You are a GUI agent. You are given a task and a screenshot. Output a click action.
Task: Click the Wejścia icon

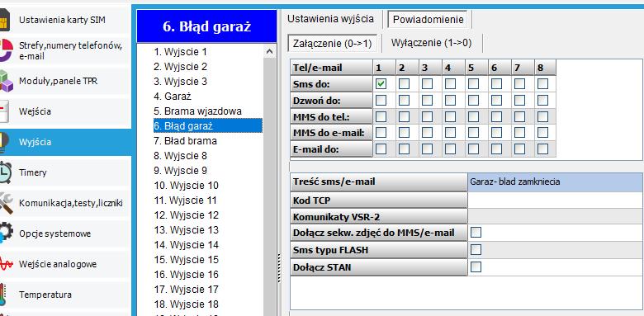(3, 111)
